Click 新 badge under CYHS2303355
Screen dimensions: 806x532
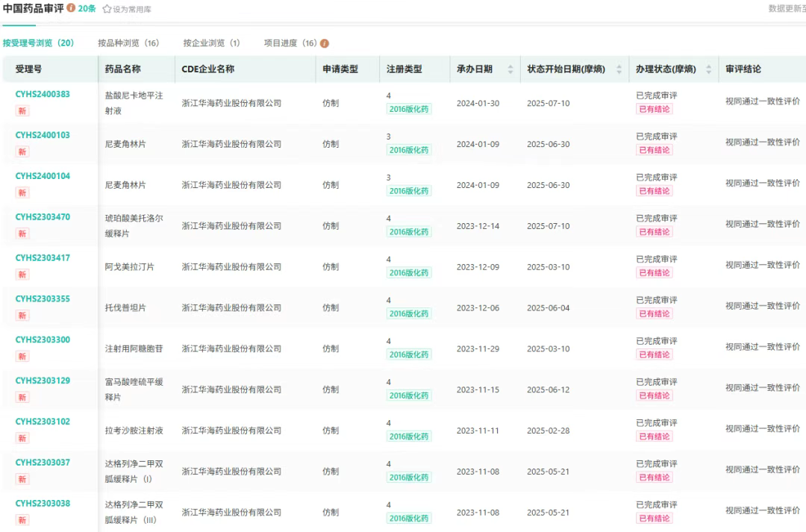(x=22, y=316)
